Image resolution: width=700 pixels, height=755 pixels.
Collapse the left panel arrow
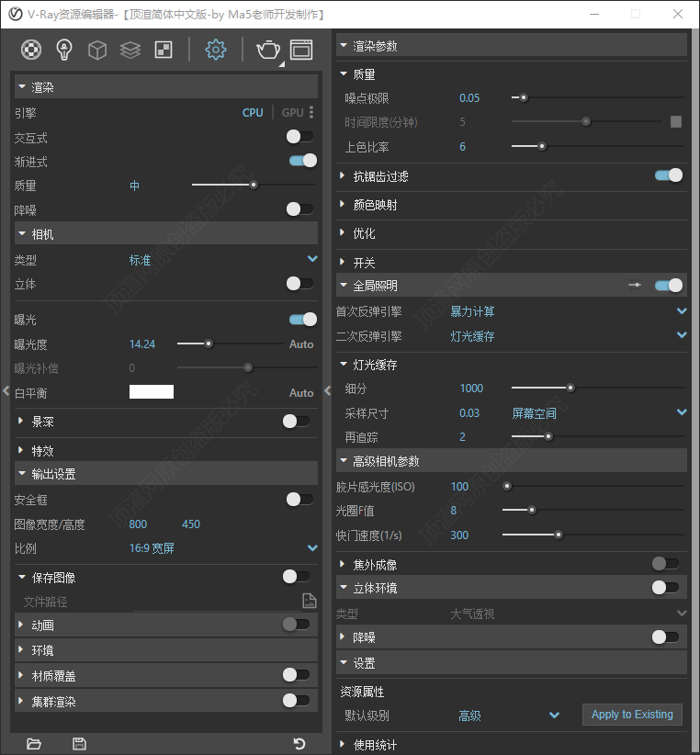[x=6, y=390]
